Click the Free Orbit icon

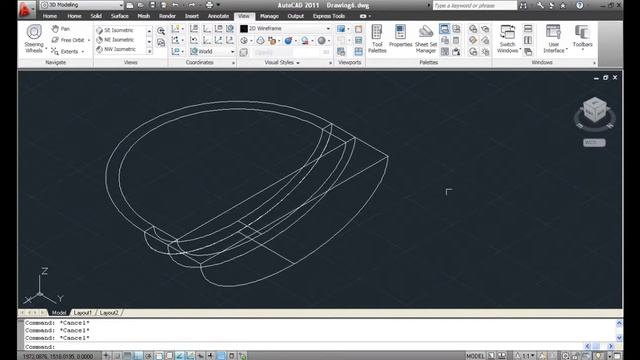[x=55, y=40]
